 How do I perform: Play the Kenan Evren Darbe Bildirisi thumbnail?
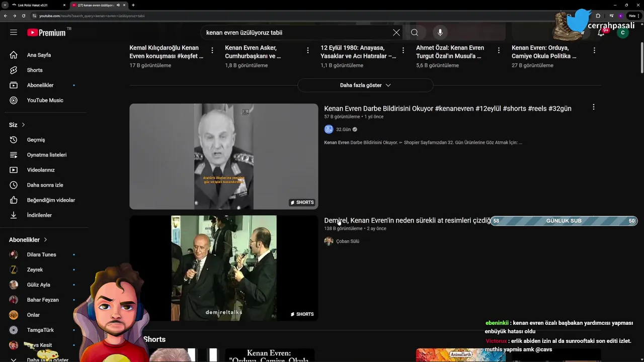click(x=224, y=156)
